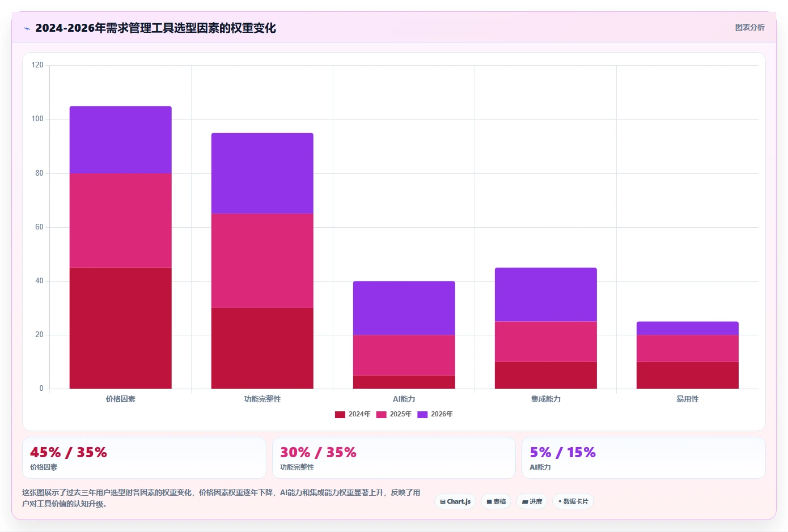This screenshot has height=532, width=788.
Task: Click the 2025年 segment of 价格因素 bar
Action: 121,220
